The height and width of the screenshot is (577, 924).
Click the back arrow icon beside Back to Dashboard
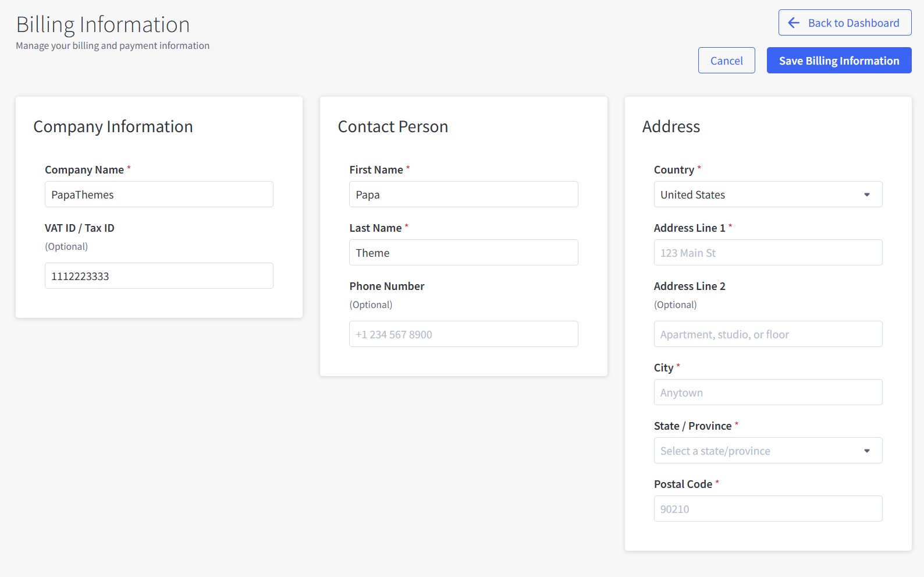pyautogui.click(x=794, y=23)
